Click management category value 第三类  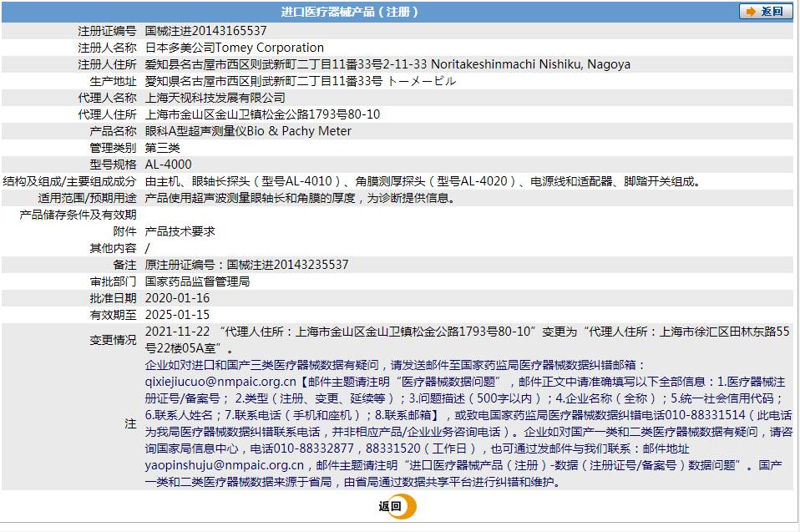(162, 148)
